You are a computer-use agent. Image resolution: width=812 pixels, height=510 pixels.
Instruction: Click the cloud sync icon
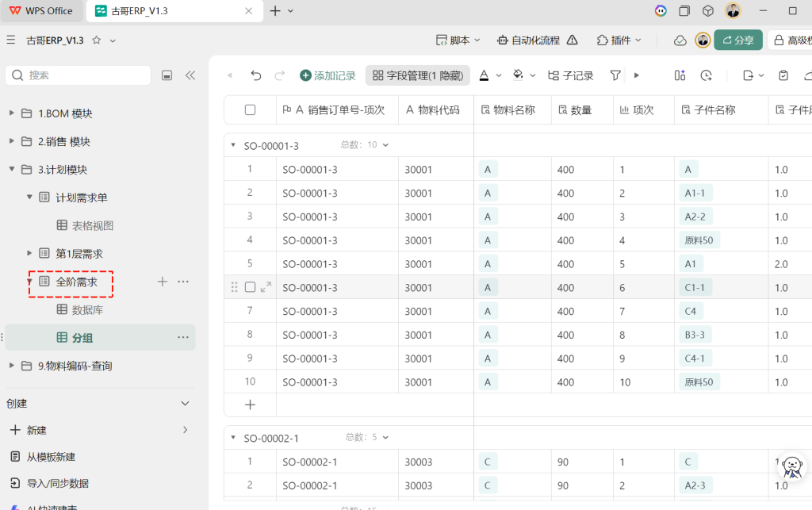point(680,40)
